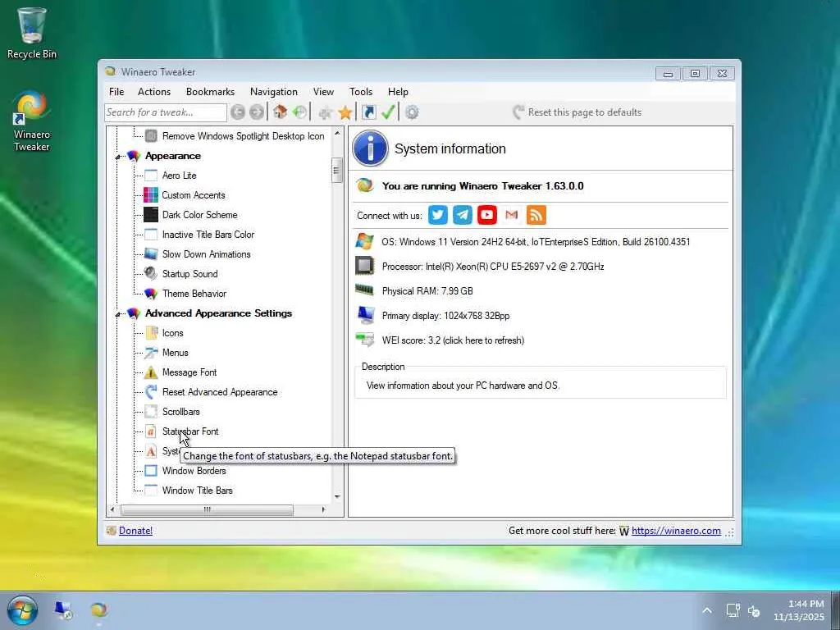The width and height of the screenshot is (840, 630).
Task: Click in the Search for a tweak field
Action: tap(166, 112)
